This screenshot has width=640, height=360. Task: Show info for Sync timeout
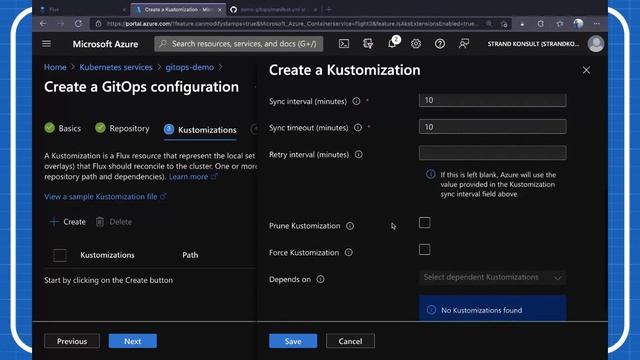click(358, 128)
